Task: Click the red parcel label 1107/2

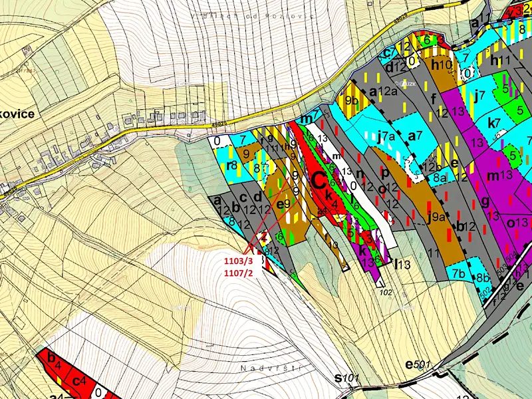Action: [x=238, y=273]
